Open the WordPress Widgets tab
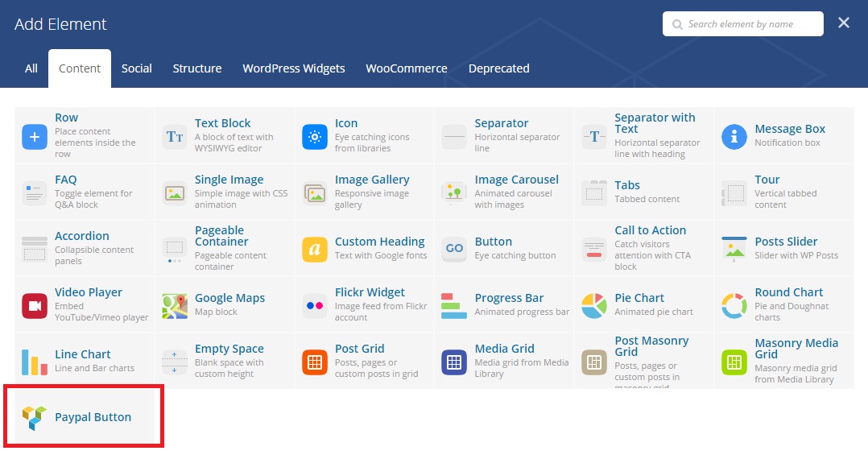Screen dimensions: 868x459 (x=294, y=68)
